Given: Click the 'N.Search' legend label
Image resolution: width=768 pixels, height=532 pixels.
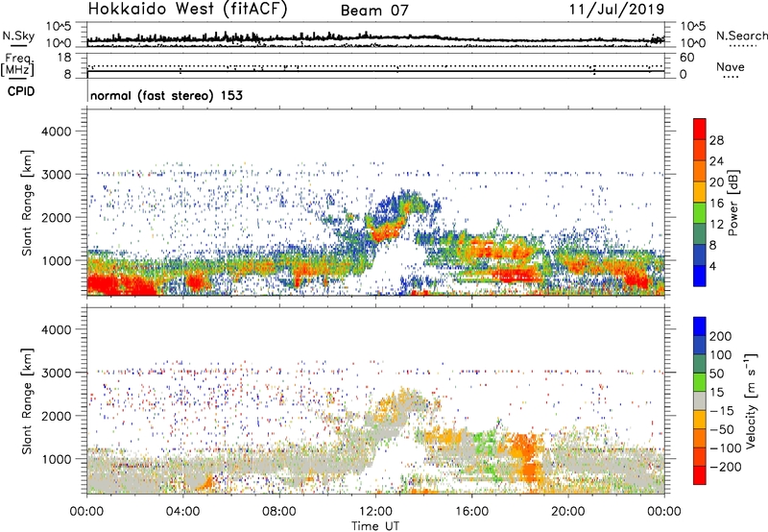Looking at the screenshot, I should coord(741,36).
